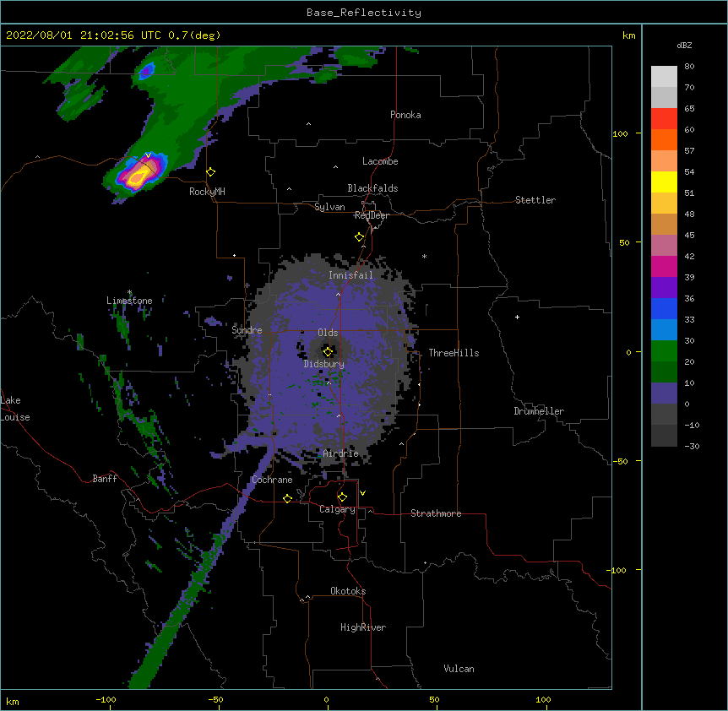Click the Banff label
Screen dimensions: 728x711
(x=105, y=479)
